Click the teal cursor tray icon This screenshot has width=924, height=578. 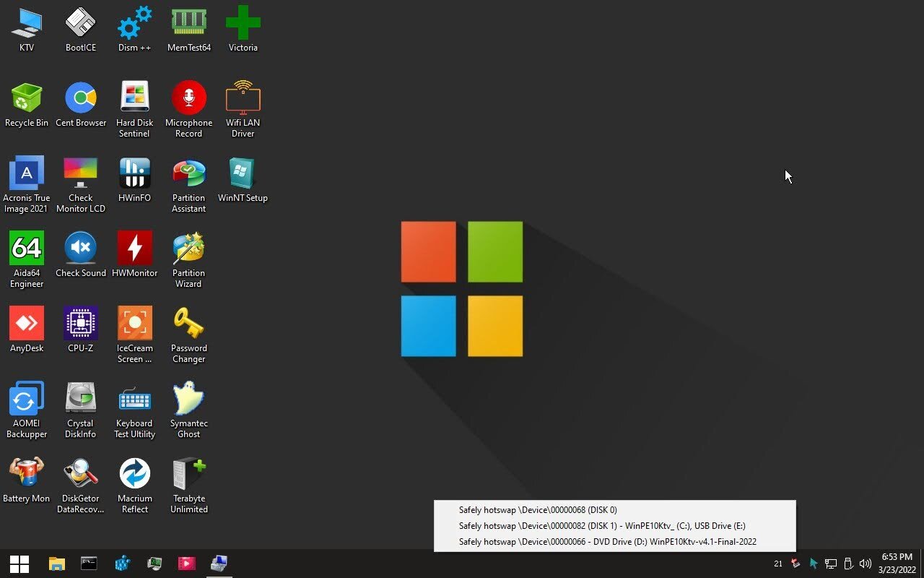click(814, 564)
